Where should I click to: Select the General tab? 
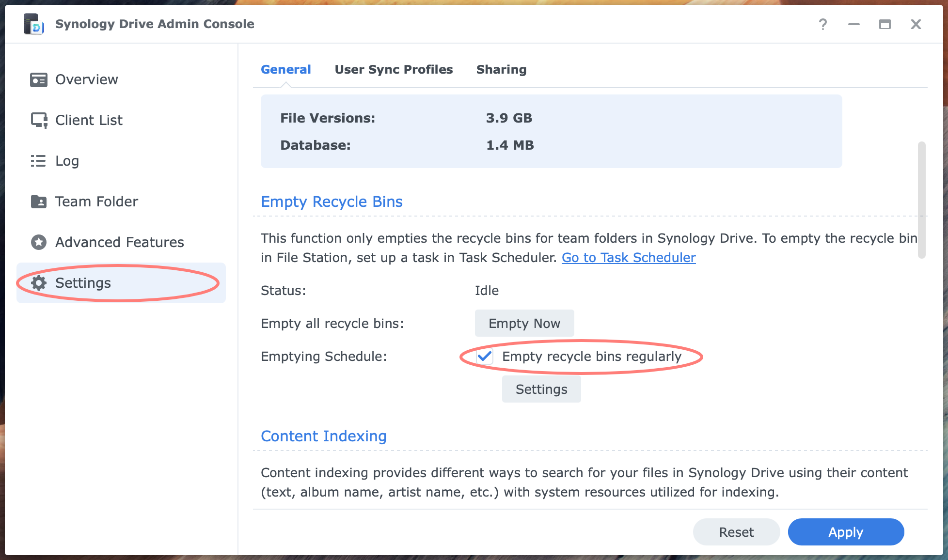[286, 69]
